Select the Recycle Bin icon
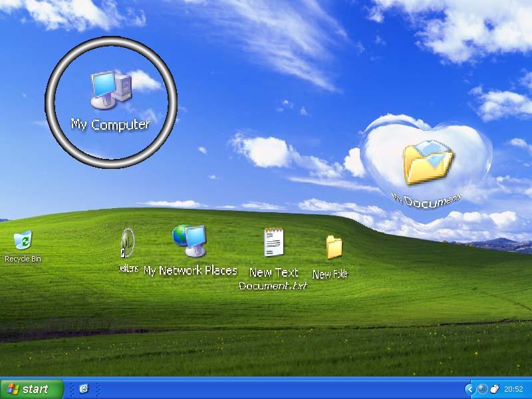The width and height of the screenshot is (532, 399). tap(23, 240)
